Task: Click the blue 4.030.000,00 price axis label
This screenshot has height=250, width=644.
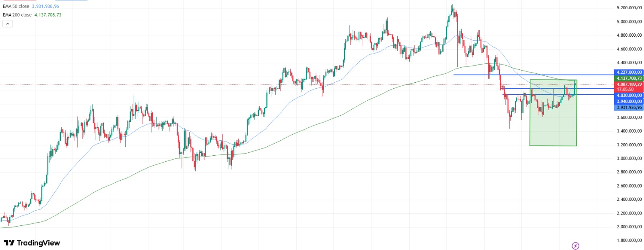Action: tap(629, 96)
